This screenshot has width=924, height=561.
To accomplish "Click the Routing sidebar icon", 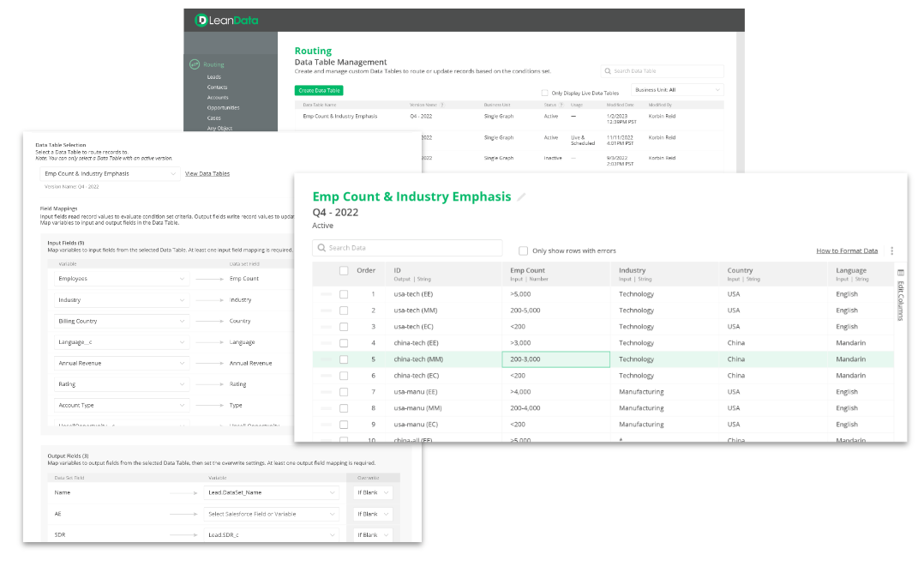I will click(195, 64).
